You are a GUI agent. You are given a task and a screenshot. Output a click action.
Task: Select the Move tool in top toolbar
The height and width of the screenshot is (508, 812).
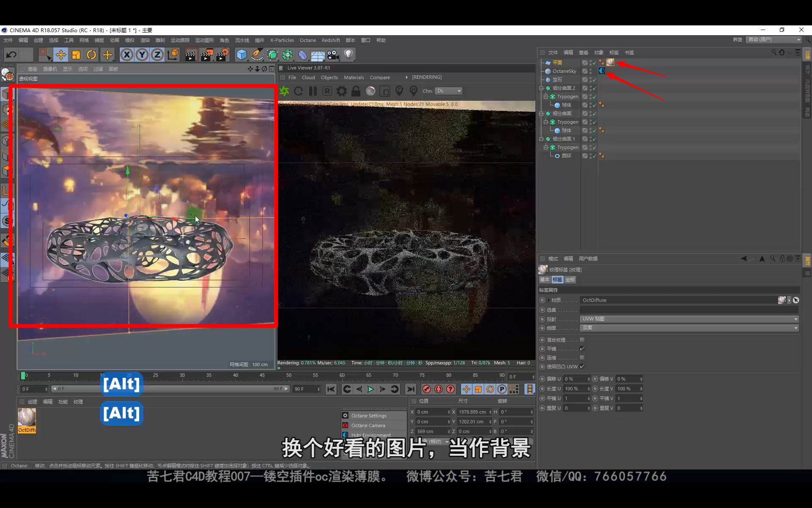point(60,55)
